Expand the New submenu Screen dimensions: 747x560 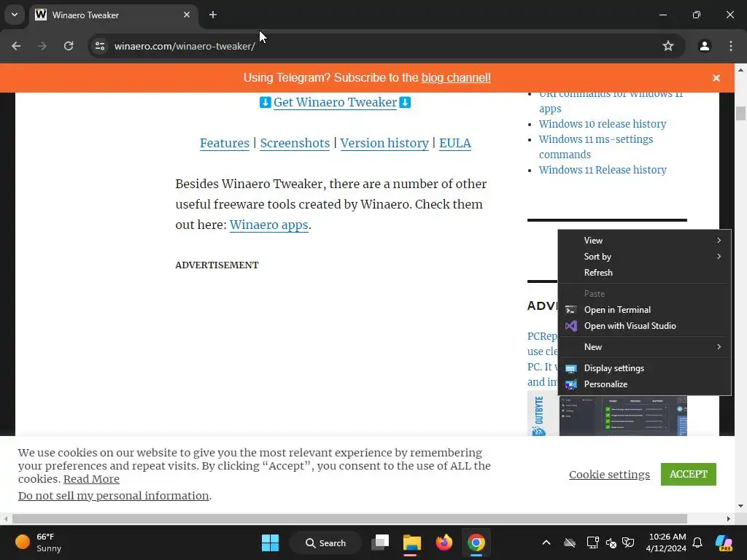[644, 347]
